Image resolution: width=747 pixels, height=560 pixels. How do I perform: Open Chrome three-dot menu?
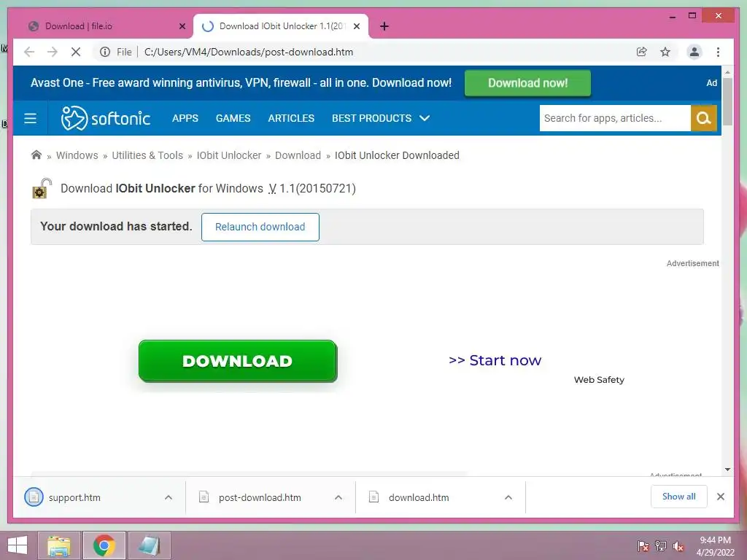click(x=718, y=52)
